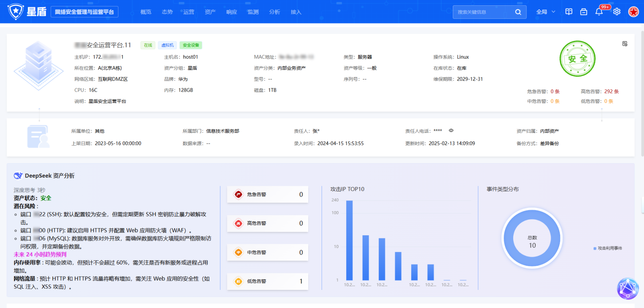Viewport: 644px width, 308px height.
Task: Click the red star user avatar
Action: pos(634,12)
